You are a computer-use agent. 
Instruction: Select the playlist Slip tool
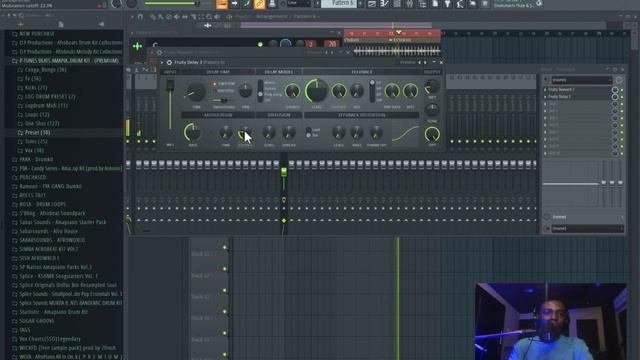185,17
